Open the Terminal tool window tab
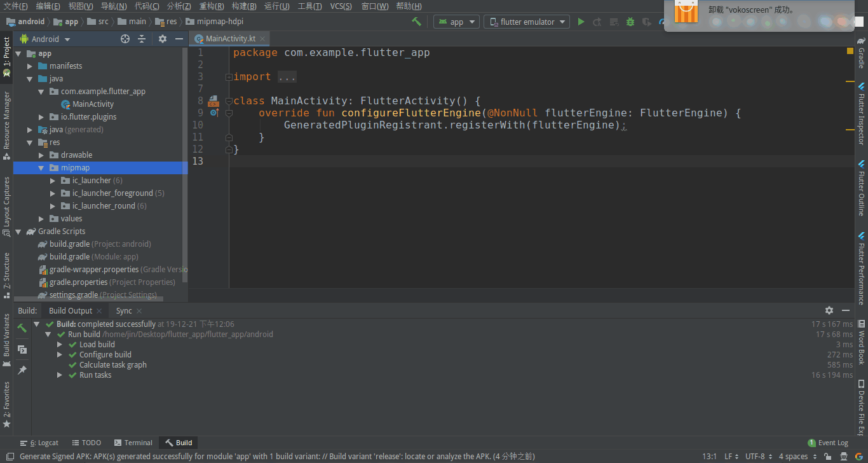The width and height of the screenshot is (868, 463). 133,443
